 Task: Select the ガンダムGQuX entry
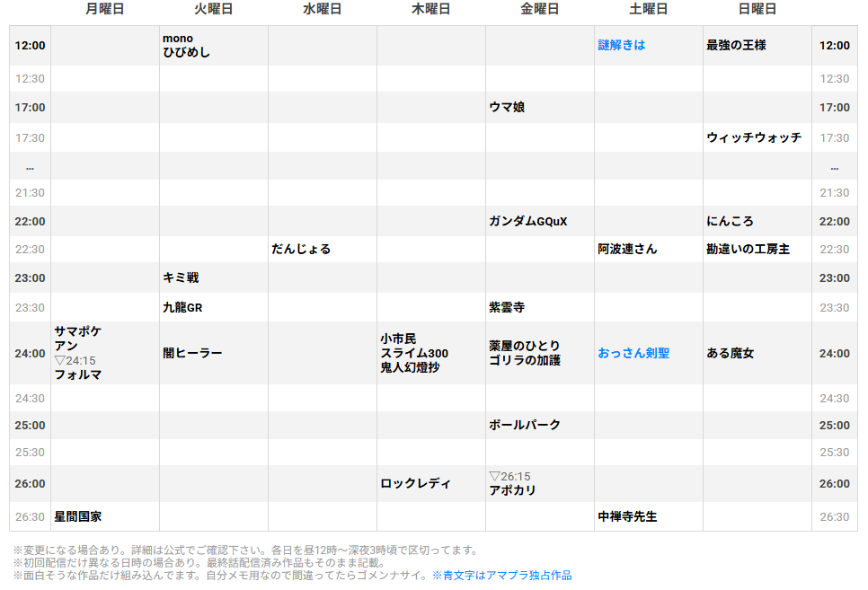(527, 222)
